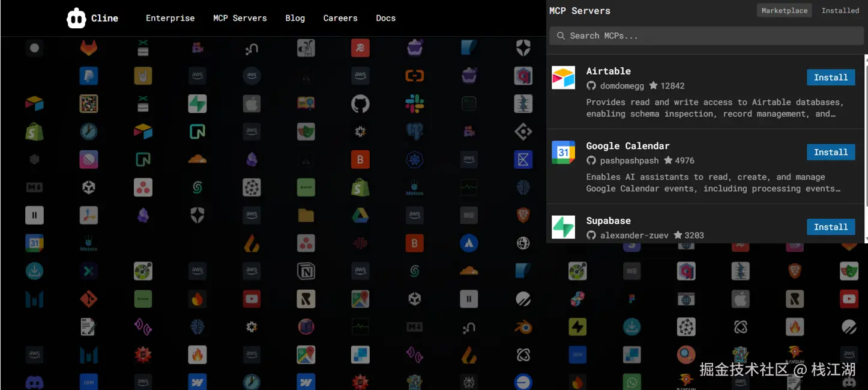
Task: Click the MCP panel vertical scrollbar
Action: [x=866, y=148]
